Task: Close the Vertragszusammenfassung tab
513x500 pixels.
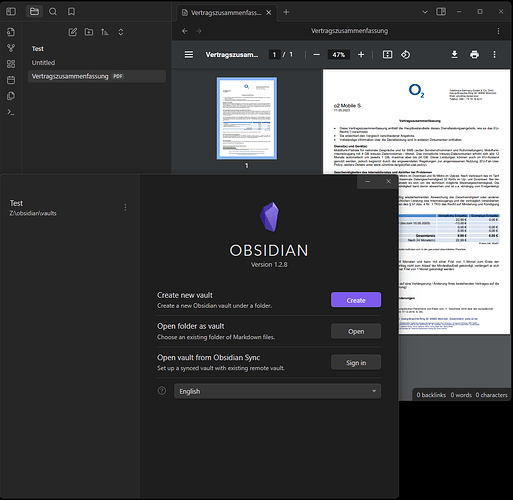Action: 269,13
